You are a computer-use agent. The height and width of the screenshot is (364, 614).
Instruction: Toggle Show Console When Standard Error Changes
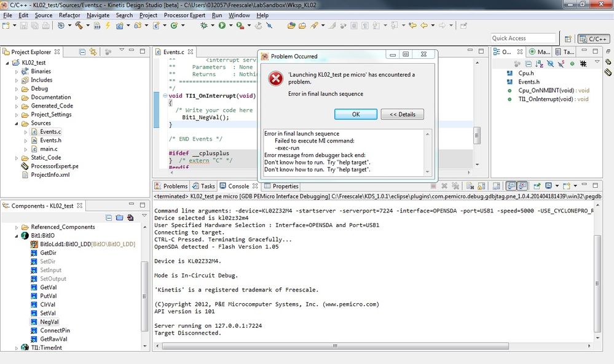(x=522, y=186)
